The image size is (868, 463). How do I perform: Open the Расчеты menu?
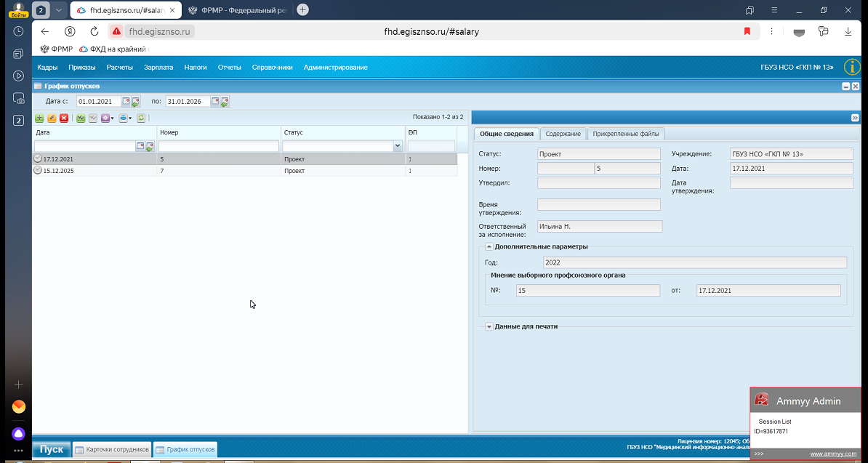click(119, 68)
